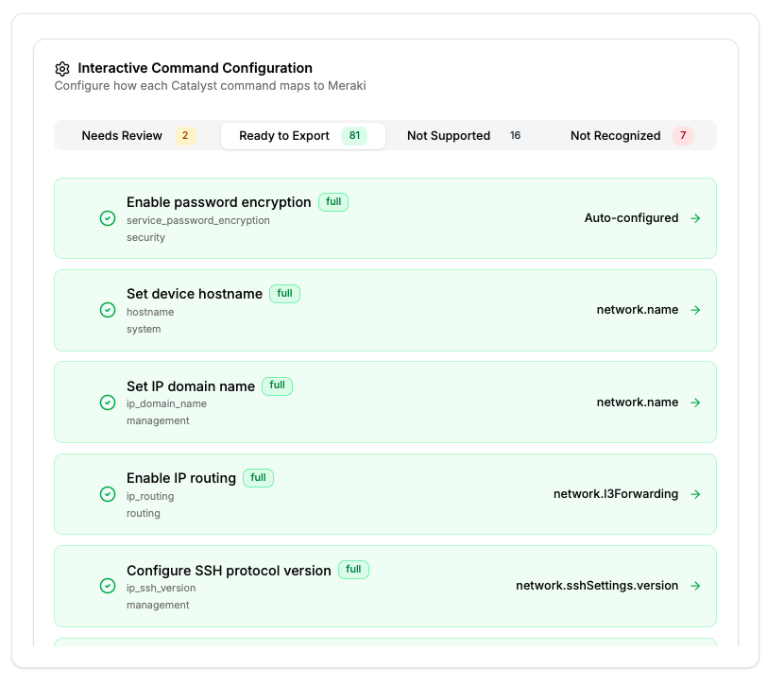Expand the arrow next to network.l3Forwarding
784x685 pixels.
(x=695, y=494)
